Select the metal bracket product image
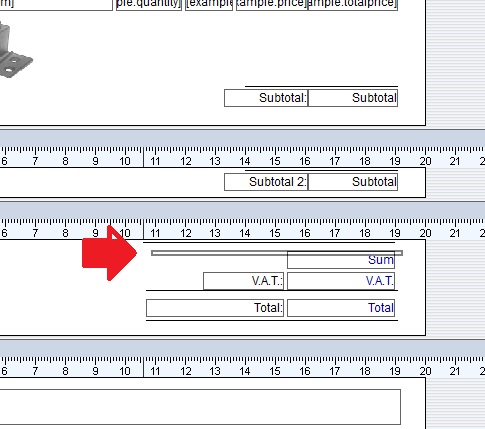Screen dimensions: 485x429 pos(15,50)
